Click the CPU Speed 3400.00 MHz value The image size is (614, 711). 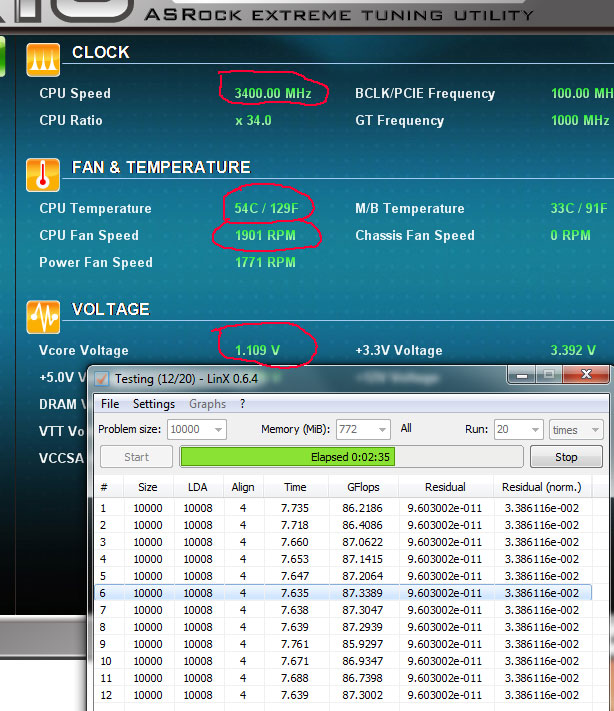click(273, 93)
